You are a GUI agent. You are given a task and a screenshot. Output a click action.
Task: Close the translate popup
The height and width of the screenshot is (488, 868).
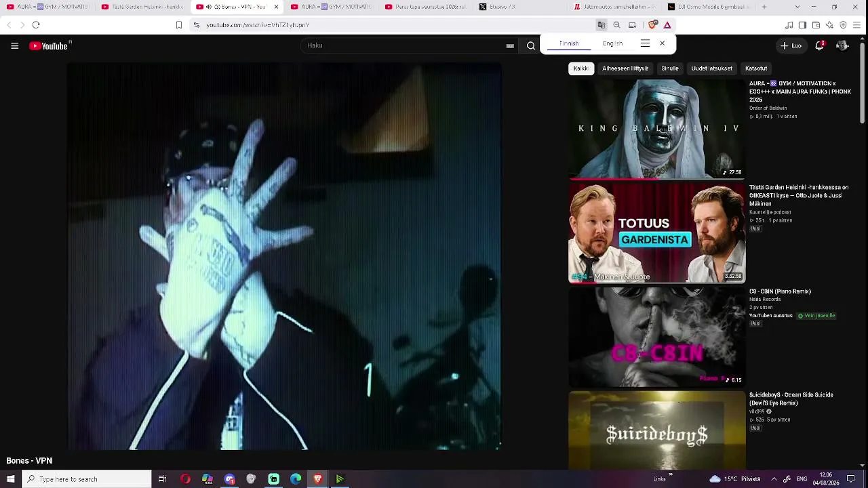[662, 43]
